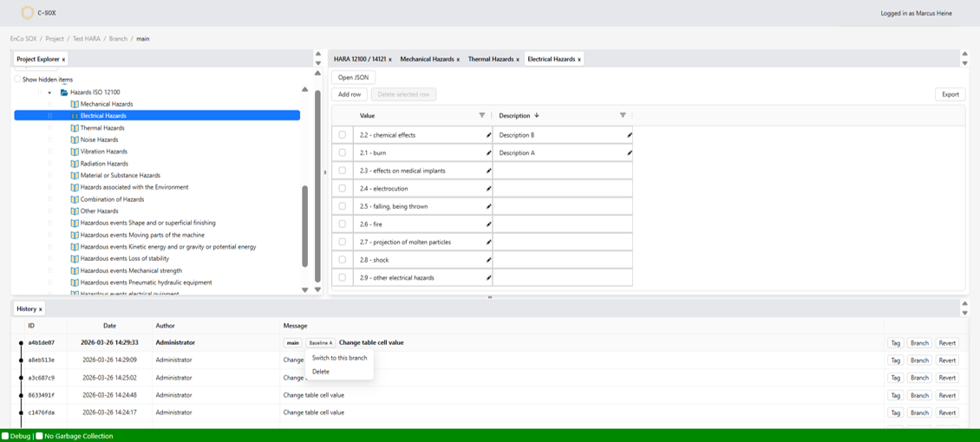The height and width of the screenshot is (442, 980).
Task: Check the row checkbox for 2.4 electrocution
Action: [x=342, y=189]
